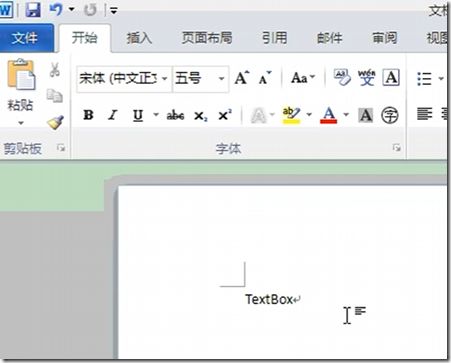
Task: Open the 审阅 tab
Action: pos(384,38)
